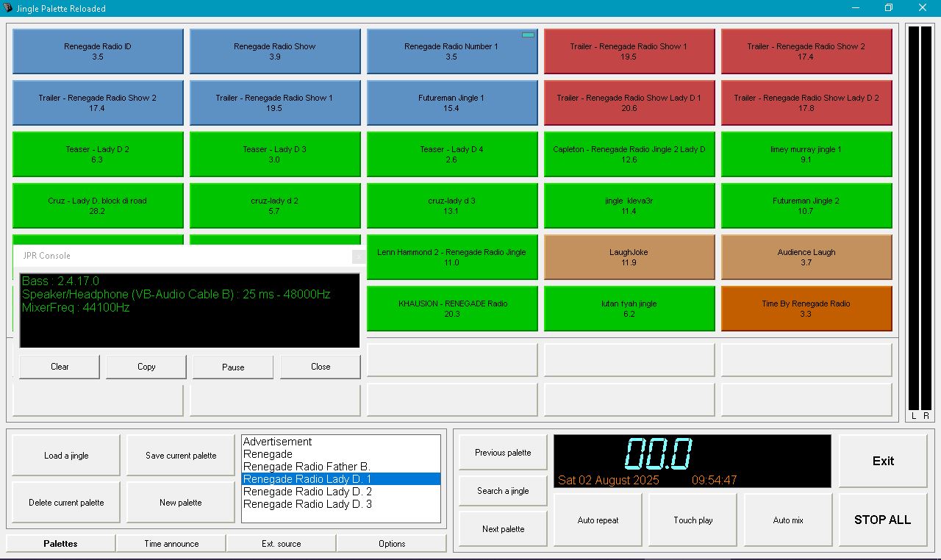
Task: Trigger Teaser - Lady D 4
Action: (452, 154)
